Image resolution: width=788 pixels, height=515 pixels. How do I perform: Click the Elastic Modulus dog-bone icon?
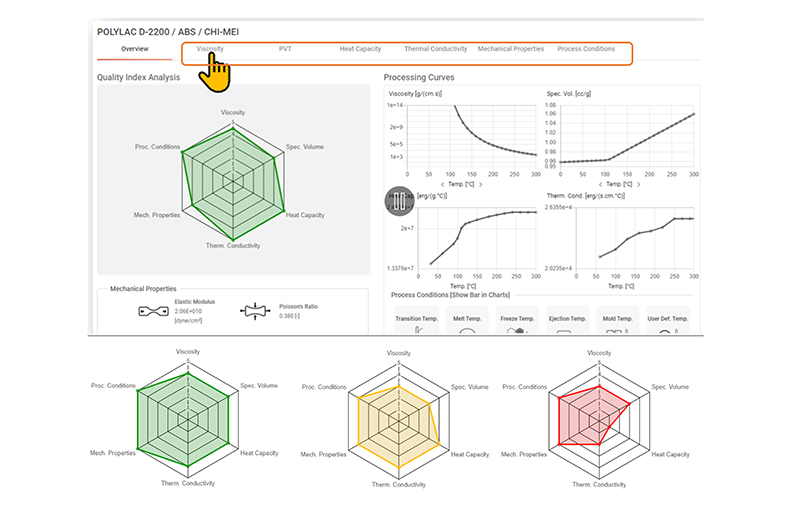click(x=153, y=312)
